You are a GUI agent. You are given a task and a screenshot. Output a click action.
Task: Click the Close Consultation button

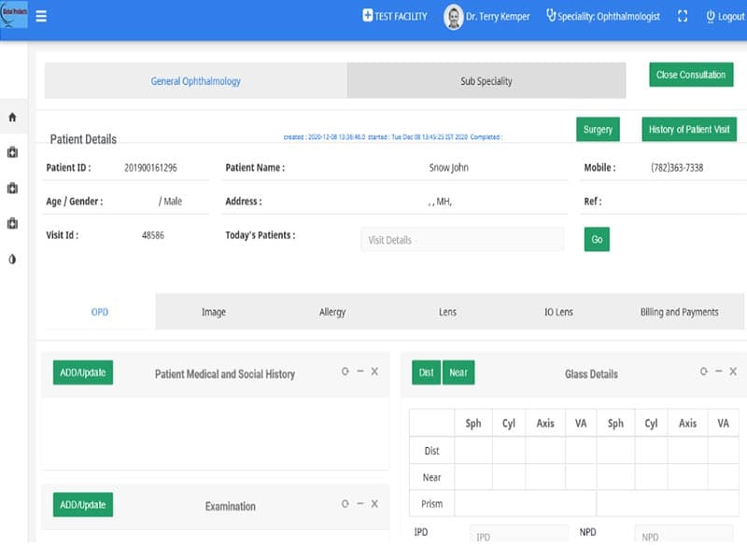691,75
